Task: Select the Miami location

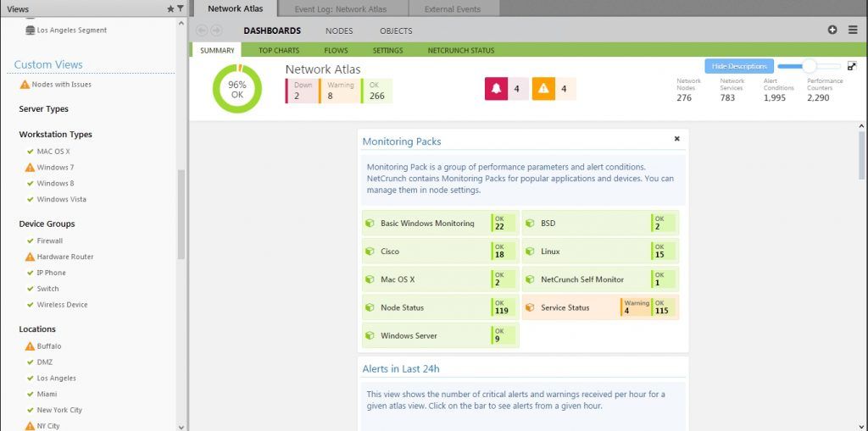Action: [47, 395]
